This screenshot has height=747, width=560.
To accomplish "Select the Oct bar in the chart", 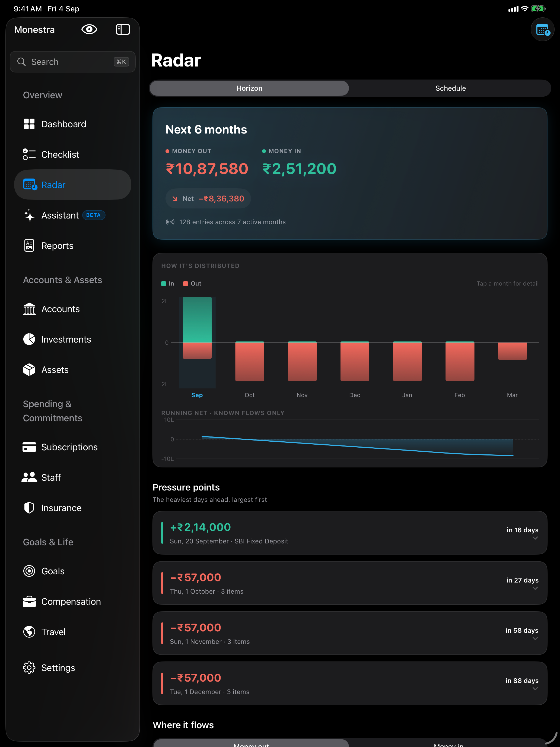I will [250, 361].
